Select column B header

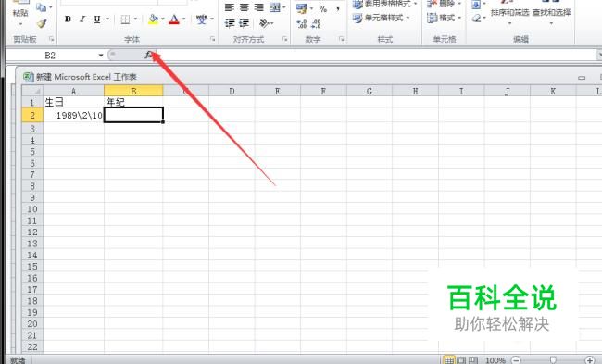pos(133,91)
